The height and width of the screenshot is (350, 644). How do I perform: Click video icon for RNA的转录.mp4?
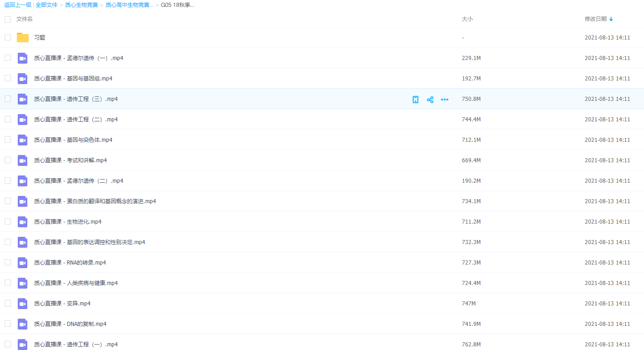pos(23,263)
